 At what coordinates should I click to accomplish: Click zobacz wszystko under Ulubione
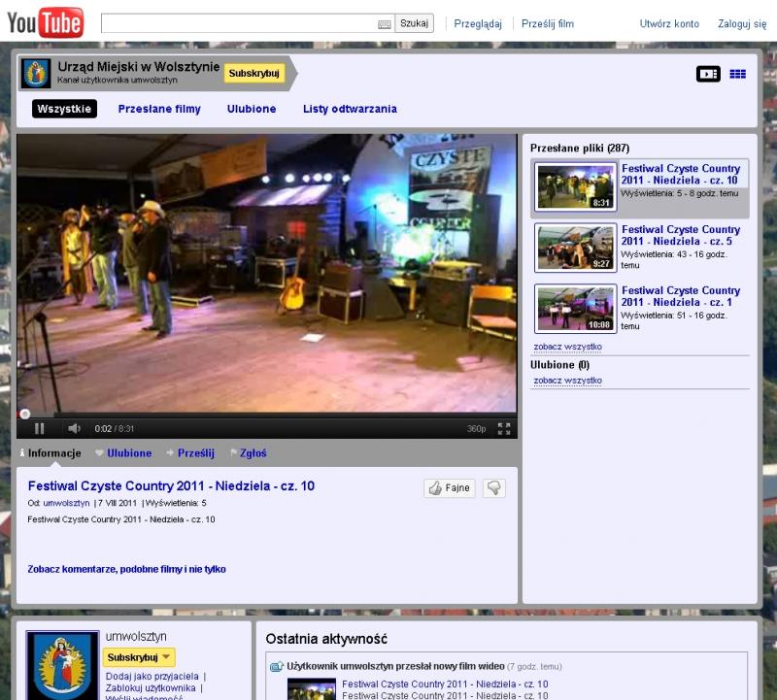pos(568,381)
